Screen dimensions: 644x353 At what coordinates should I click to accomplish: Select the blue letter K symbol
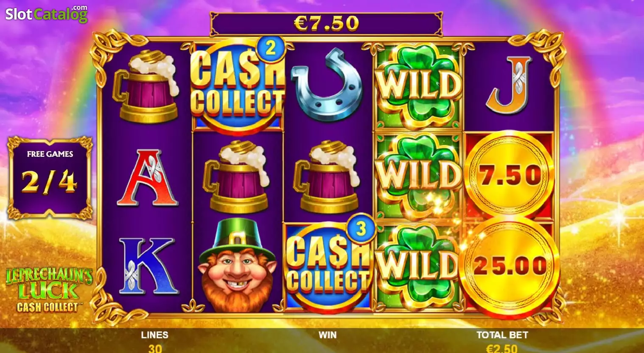(x=147, y=266)
